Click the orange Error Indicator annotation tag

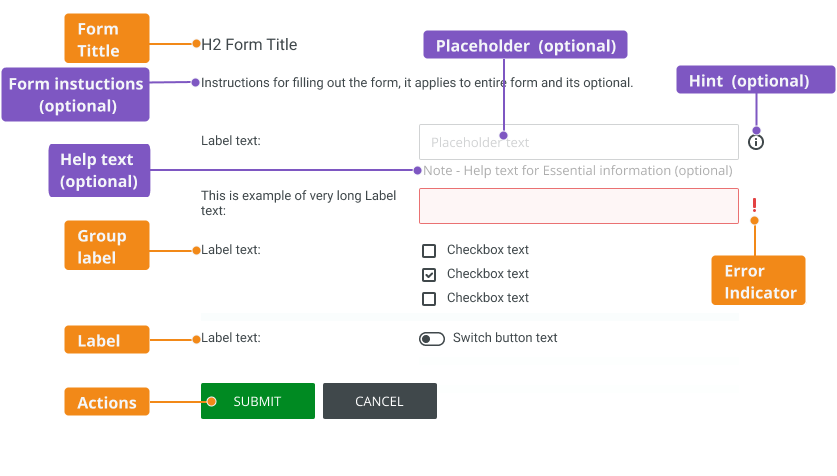pos(758,280)
